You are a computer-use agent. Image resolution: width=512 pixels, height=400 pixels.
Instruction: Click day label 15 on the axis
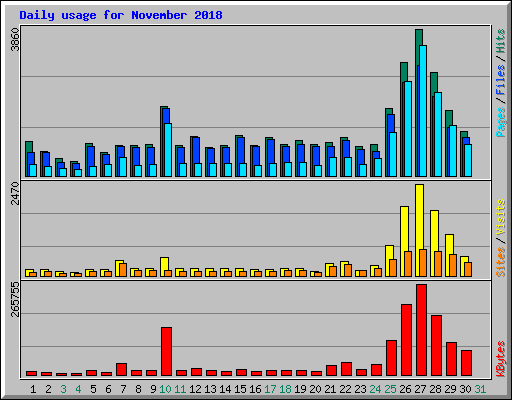coord(240,389)
